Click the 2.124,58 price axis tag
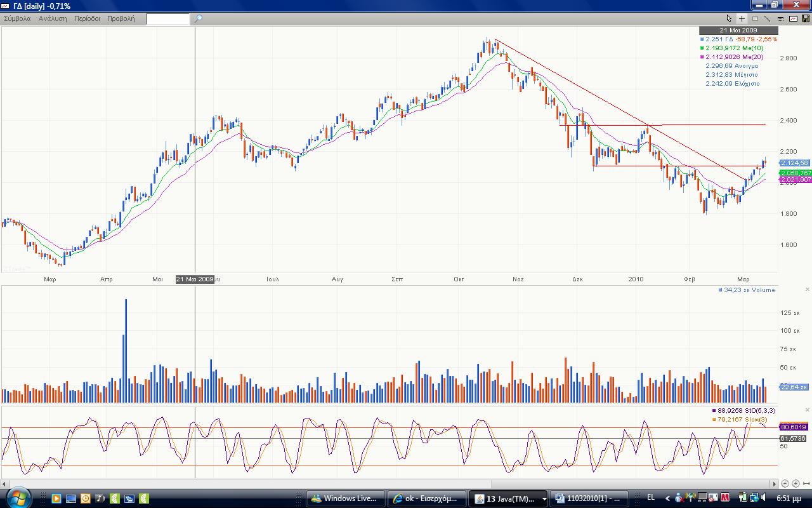The height and width of the screenshot is (508, 812). pos(795,163)
